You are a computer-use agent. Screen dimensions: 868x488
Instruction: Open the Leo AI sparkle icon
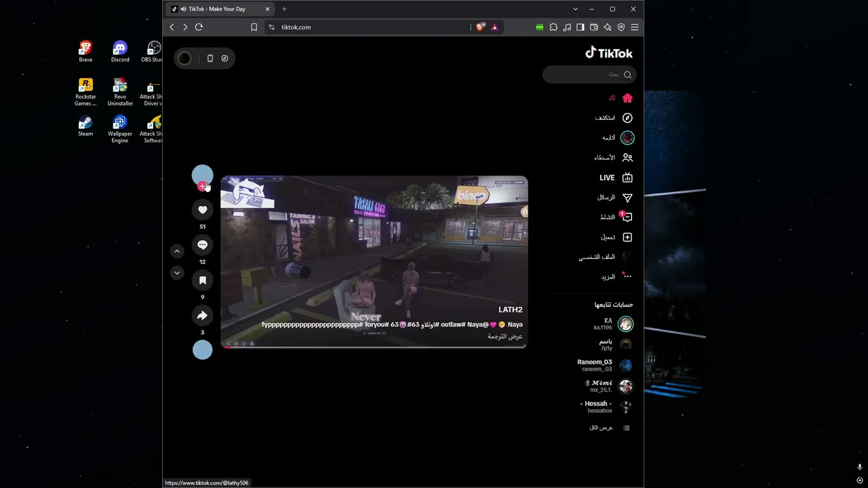(x=608, y=27)
